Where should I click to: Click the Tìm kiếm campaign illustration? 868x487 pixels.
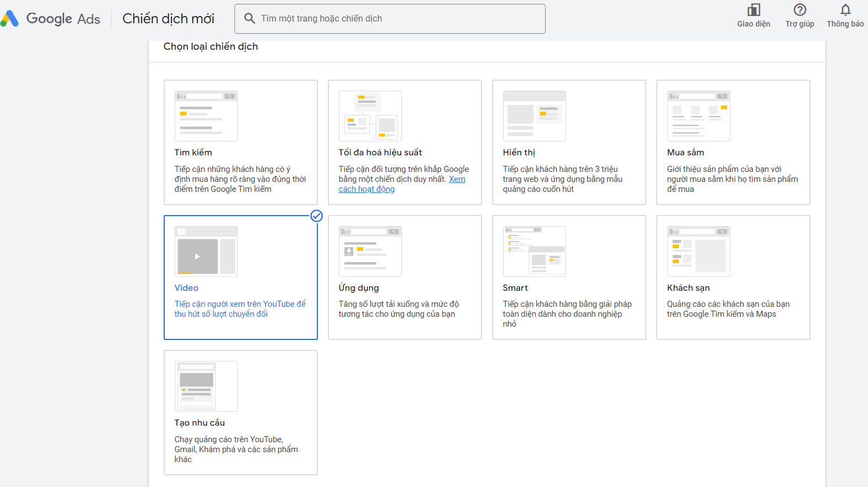(206, 116)
